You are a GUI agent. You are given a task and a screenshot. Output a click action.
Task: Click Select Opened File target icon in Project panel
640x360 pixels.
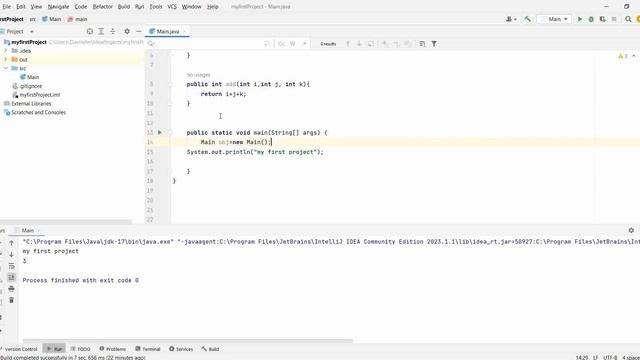[90, 31]
